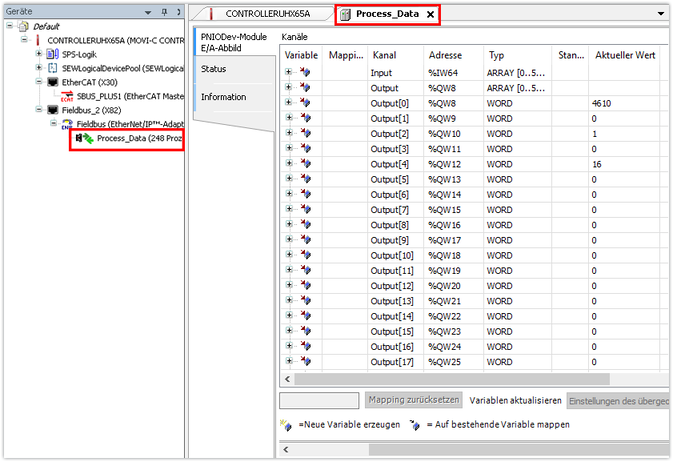The height and width of the screenshot is (462, 673).
Task: Click the variable mapping icon for Output[0]
Action: click(x=305, y=103)
